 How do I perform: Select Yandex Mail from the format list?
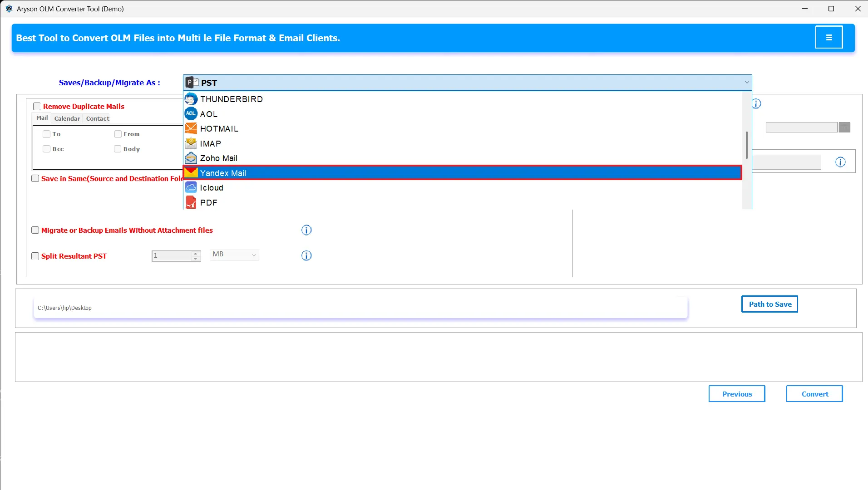(463, 173)
